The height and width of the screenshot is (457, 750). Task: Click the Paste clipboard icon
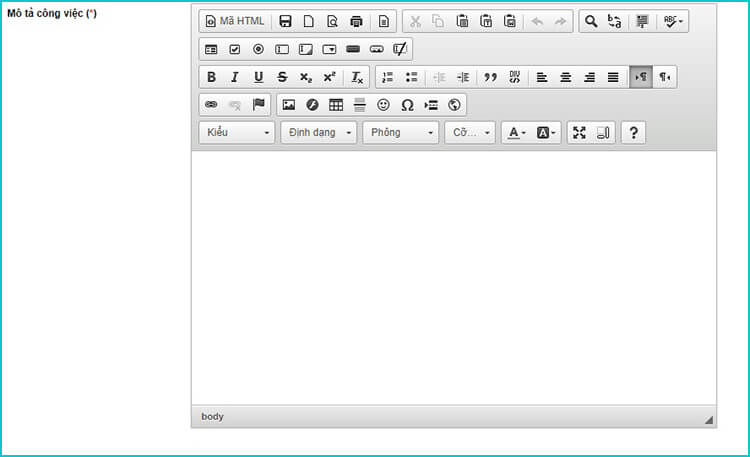tap(462, 21)
